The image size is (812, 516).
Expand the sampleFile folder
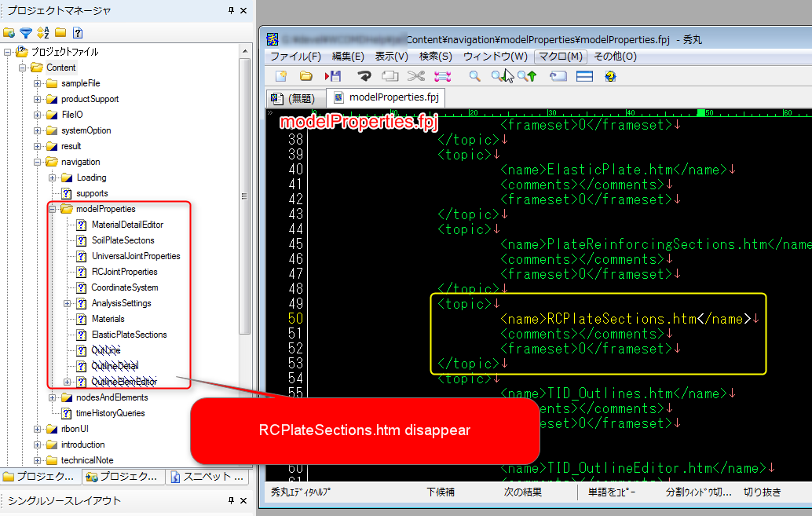tap(37, 83)
